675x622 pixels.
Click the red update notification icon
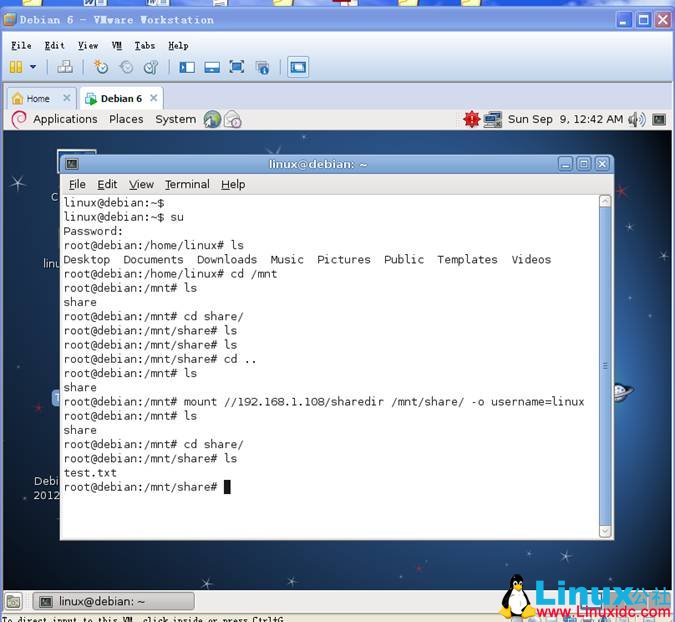tap(471, 119)
